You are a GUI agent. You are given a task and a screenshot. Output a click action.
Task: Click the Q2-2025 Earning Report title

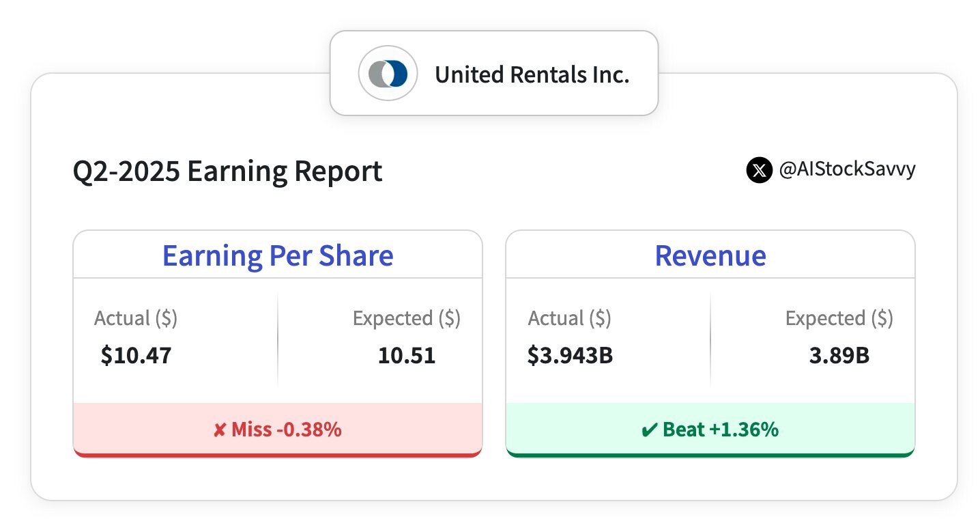pos(227,171)
